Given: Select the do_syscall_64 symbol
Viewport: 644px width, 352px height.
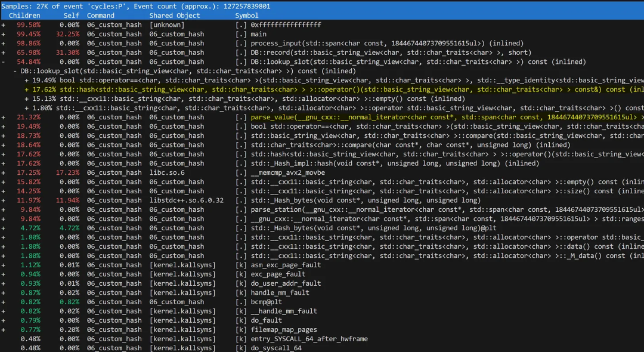Looking at the screenshot, I should 276,348.
